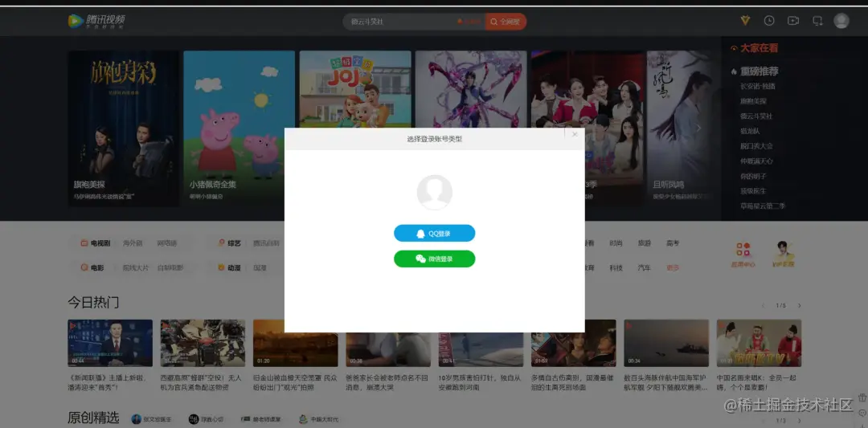Go to 电影 category
This screenshot has width=868, height=428.
click(x=97, y=267)
